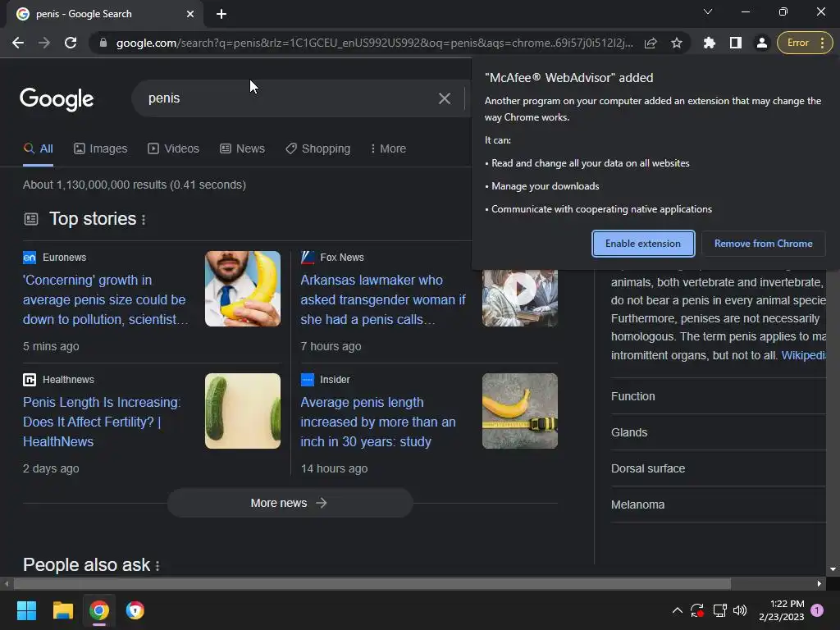This screenshot has height=630, width=840.
Task: Open Top stories options menu
Action: tap(144, 220)
